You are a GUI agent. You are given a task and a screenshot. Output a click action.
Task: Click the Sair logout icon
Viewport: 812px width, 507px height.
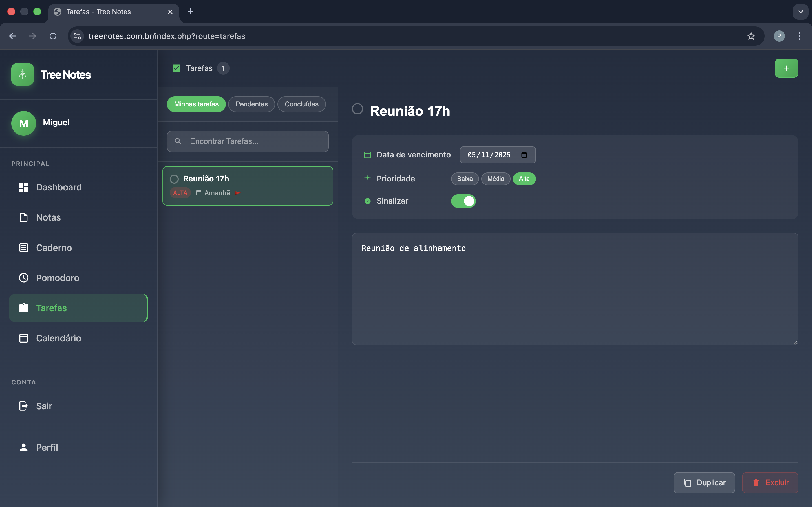pos(23,406)
